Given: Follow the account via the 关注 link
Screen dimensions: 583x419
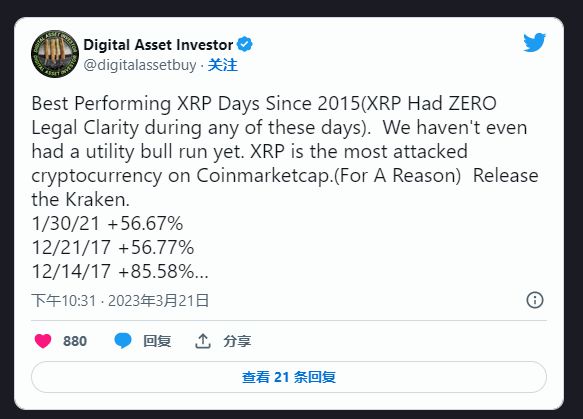Looking at the screenshot, I should pyautogui.click(x=222, y=65).
